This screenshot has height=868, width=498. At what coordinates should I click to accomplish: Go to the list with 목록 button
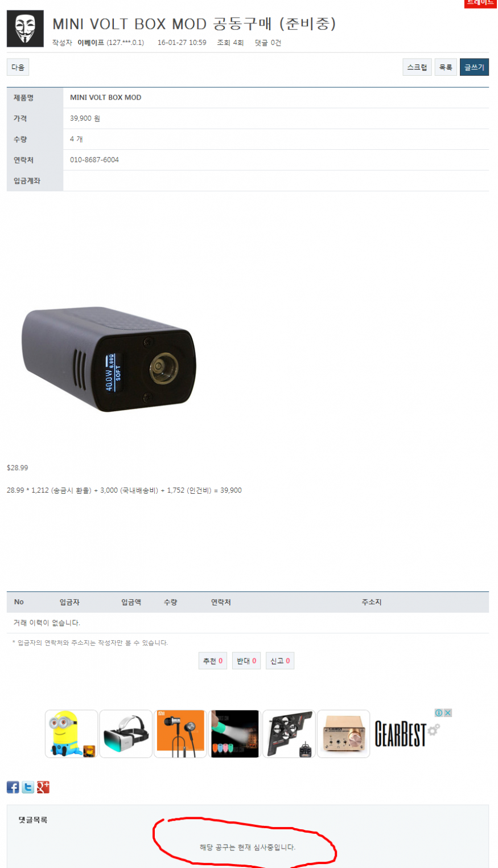(446, 67)
